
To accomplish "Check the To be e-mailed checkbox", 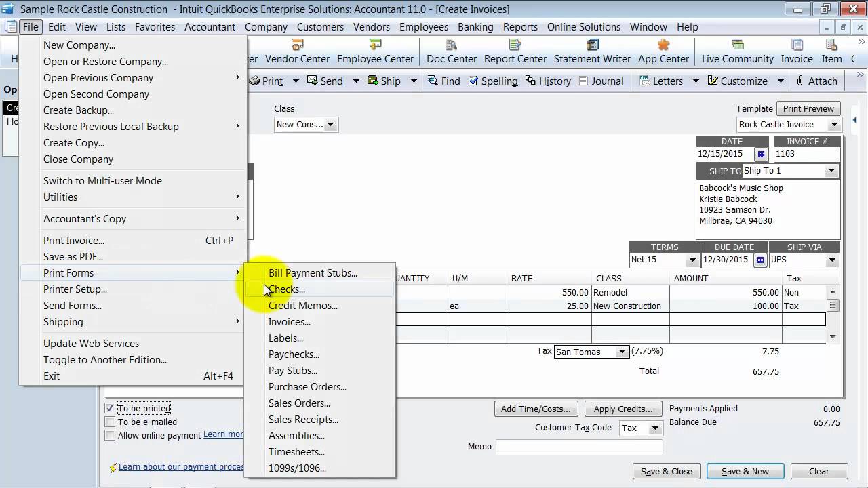I will (110, 422).
